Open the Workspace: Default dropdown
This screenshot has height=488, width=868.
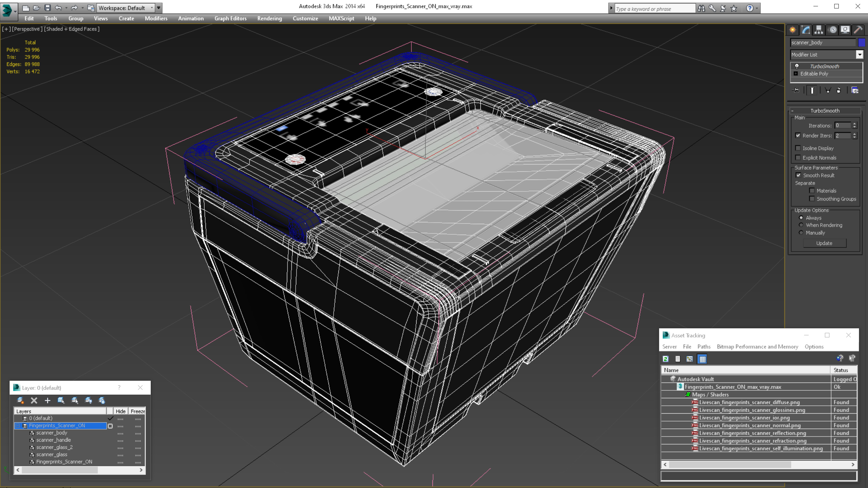pyautogui.click(x=125, y=8)
